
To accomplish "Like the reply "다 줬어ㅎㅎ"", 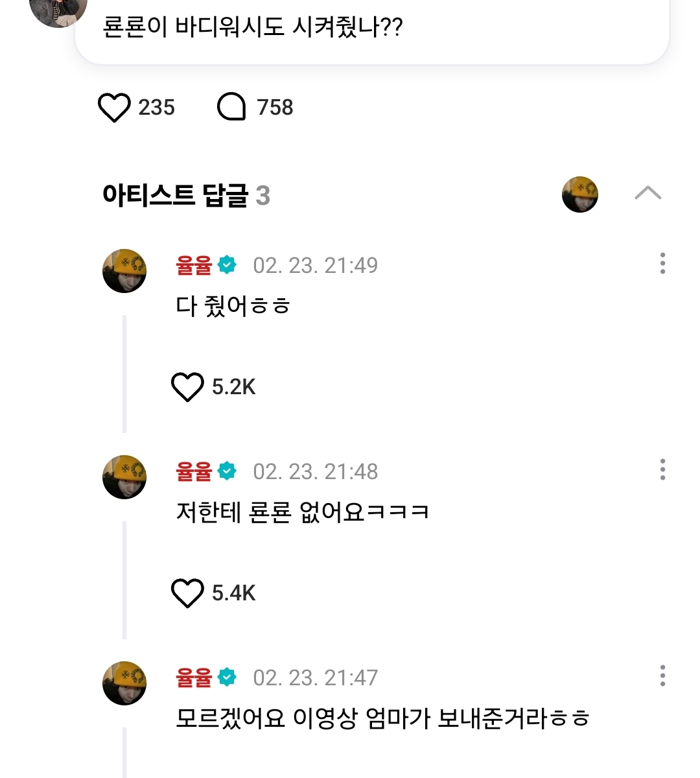I will point(187,387).
